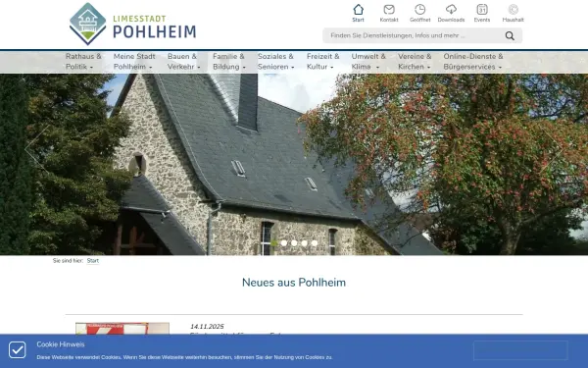The height and width of the screenshot is (368, 588).
Task: Open the Geöffnet clock icon
Action: [420, 10]
